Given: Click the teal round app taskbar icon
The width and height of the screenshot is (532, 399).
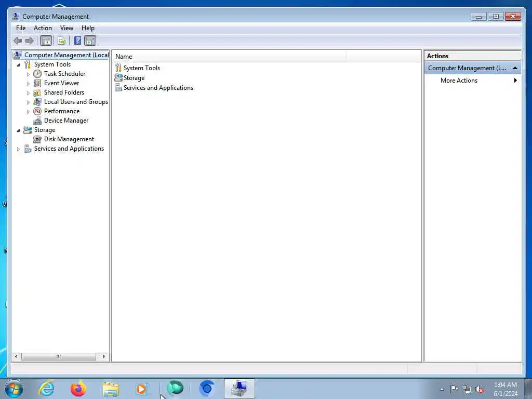Looking at the screenshot, I should [x=175, y=389].
